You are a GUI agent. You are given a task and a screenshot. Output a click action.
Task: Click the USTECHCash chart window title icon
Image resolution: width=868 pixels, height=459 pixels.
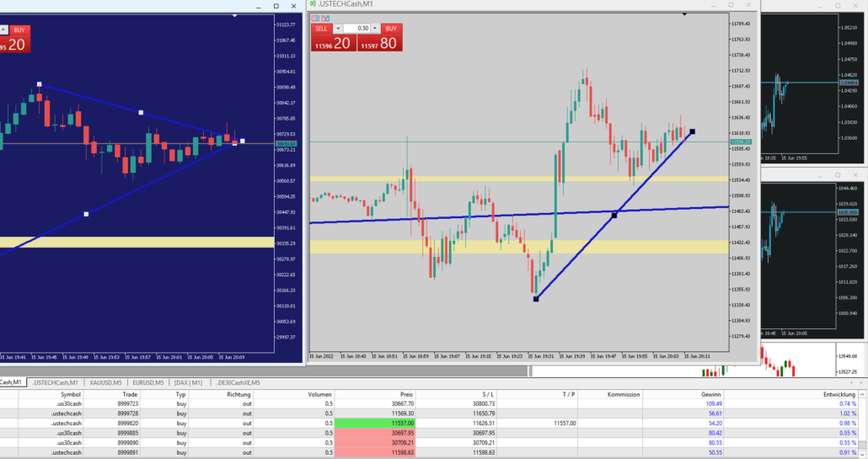313,4
